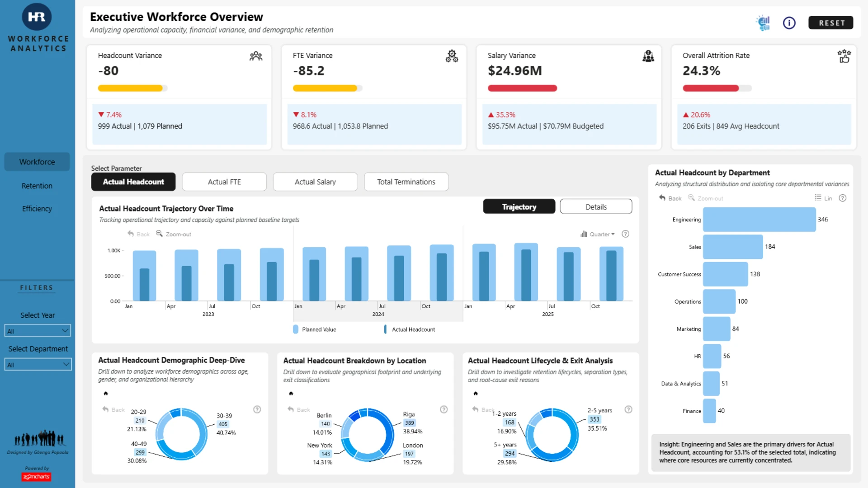This screenshot has height=488, width=868.
Task: Toggle the Lin scale in Department chart
Action: click(823, 198)
